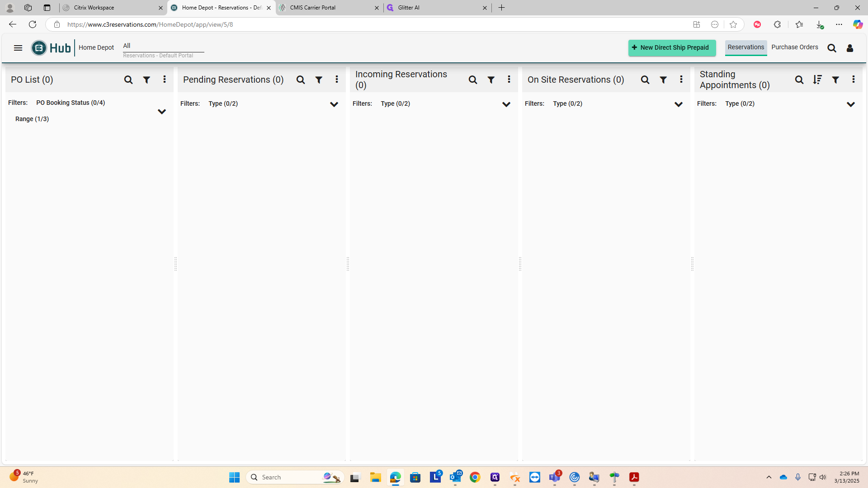Expand the PO List filters chevron

point(162,112)
